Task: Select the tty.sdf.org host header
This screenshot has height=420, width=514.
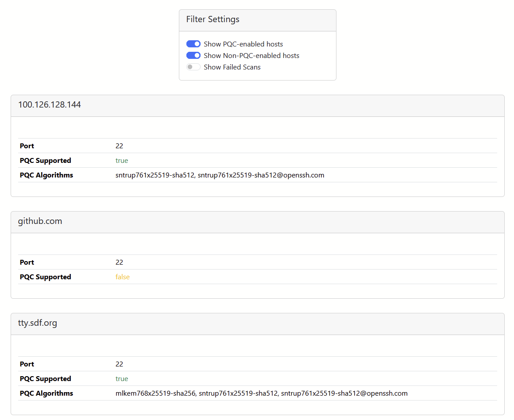Action: click(38, 323)
